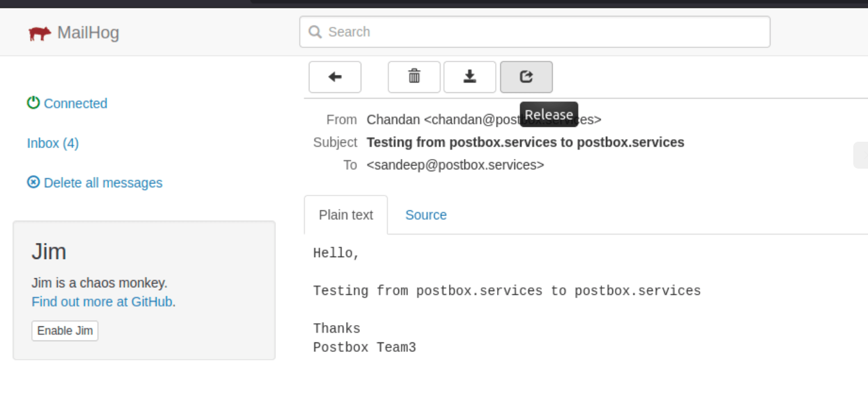Image resolution: width=868 pixels, height=411 pixels.
Task: Open the Inbox with 4 messages
Action: click(52, 142)
